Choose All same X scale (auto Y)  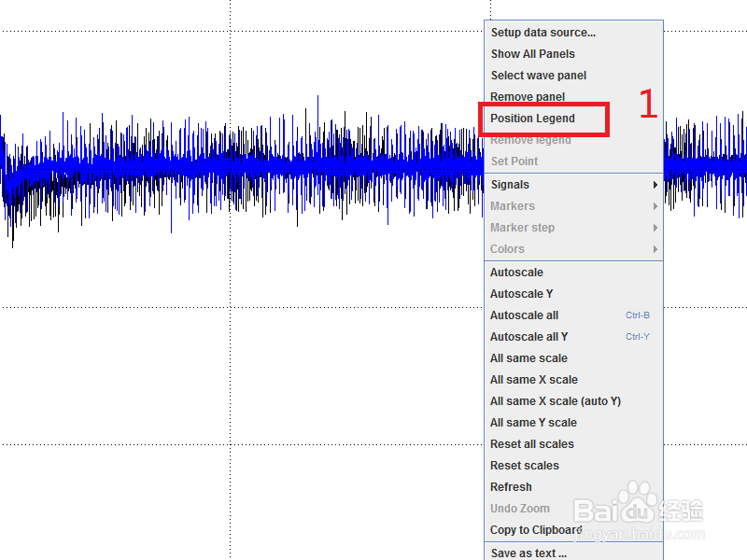(573, 400)
